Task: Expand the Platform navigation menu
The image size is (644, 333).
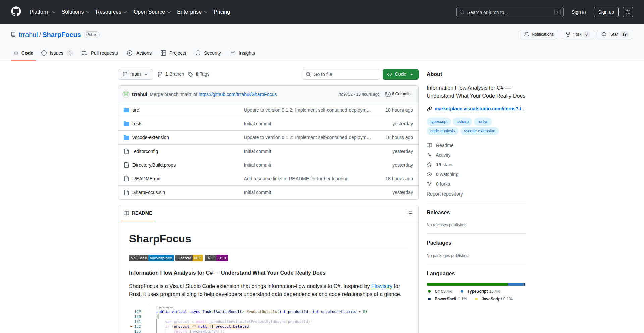Action: pyautogui.click(x=42, y=12)
